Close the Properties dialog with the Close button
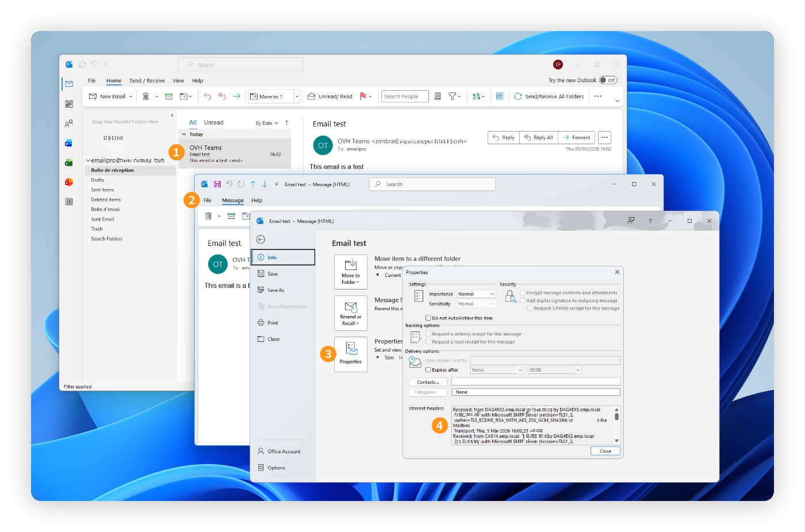 coord(605,451)
